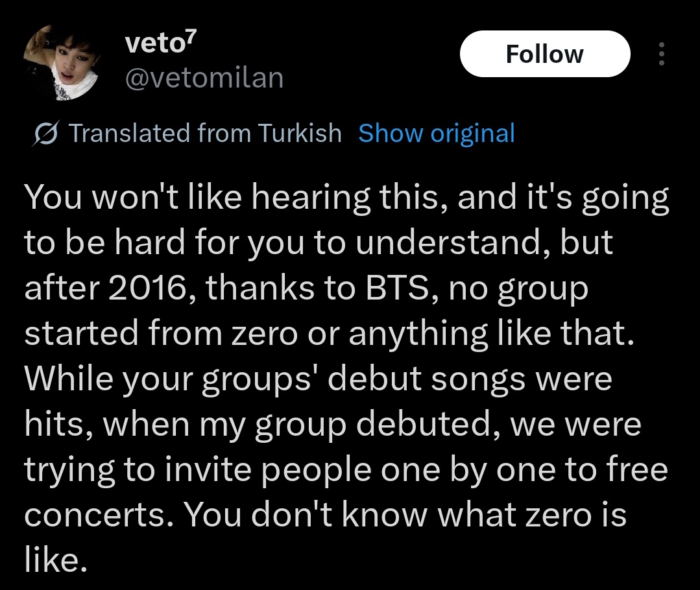Click the word 'original' in Show original

tap(472, 134)
